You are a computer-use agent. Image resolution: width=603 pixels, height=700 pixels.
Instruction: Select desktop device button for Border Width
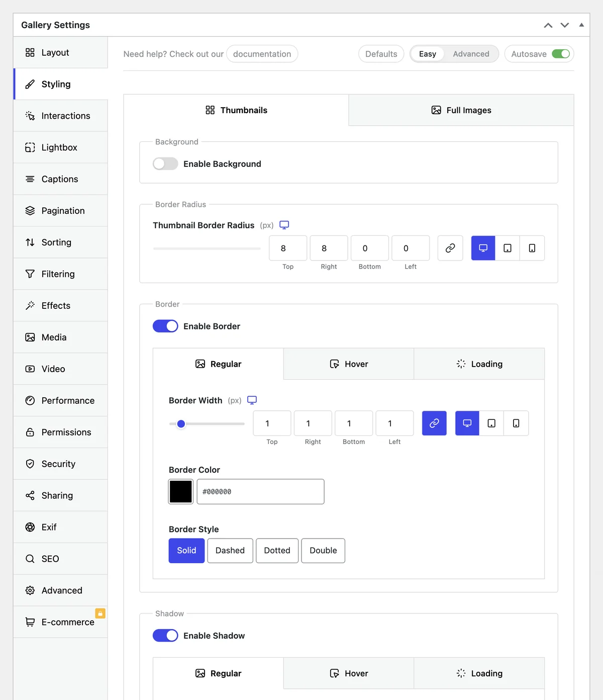tap(467, 423)
